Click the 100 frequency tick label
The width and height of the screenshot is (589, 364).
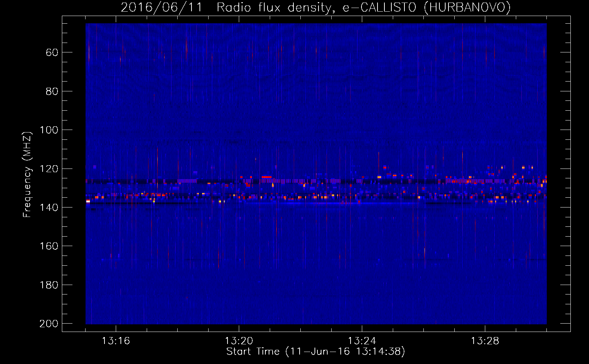(49, 130)
